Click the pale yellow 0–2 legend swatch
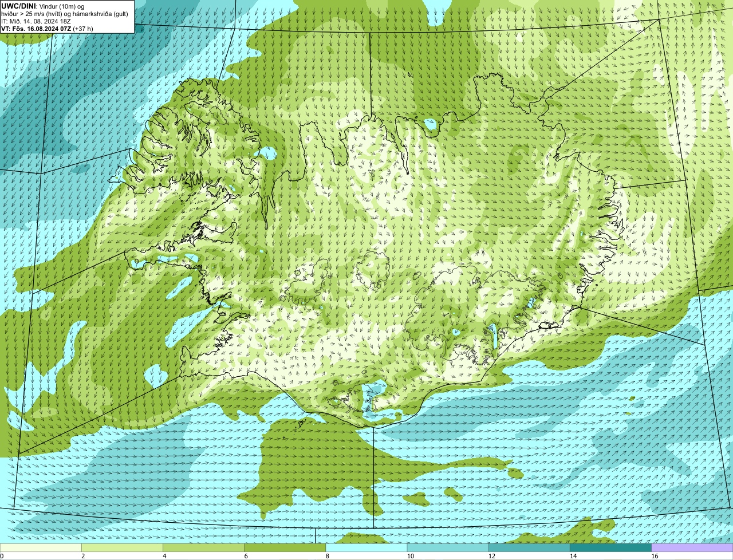 (41, 548)
